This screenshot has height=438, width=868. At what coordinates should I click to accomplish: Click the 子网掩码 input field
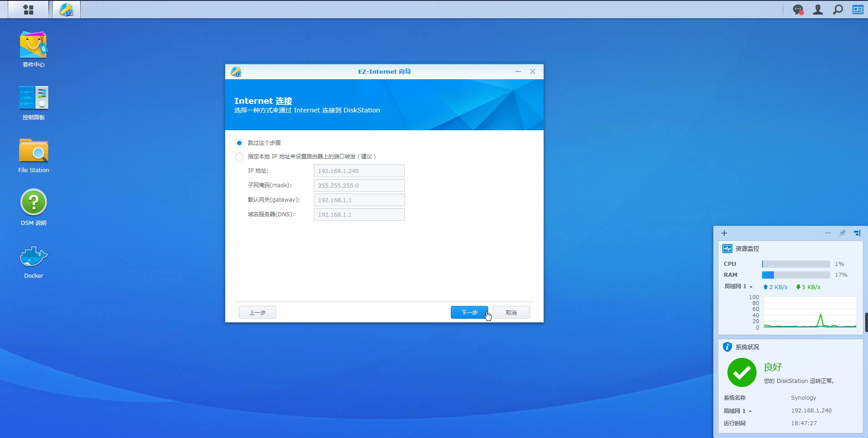[359, 185]
